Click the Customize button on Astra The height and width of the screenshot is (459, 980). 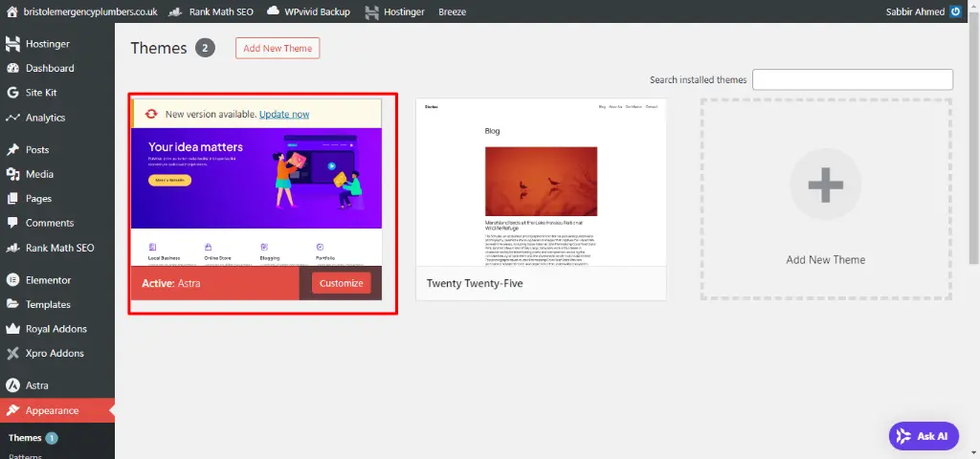tap(342, 283)
